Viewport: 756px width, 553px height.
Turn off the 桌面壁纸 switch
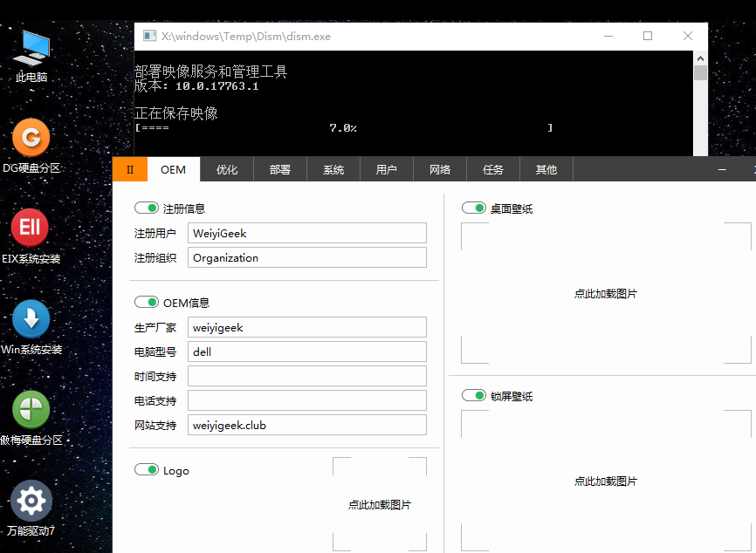[x=473, y=208]
